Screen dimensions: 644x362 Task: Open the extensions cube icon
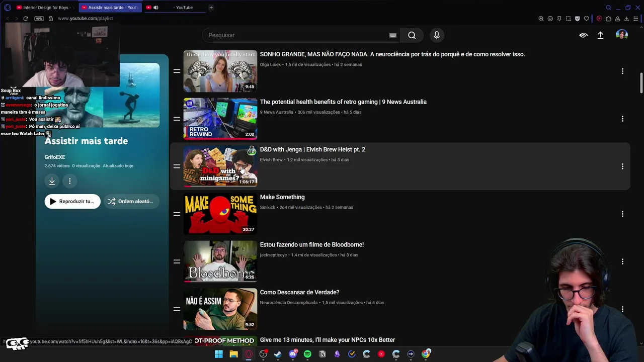click(608, 19)
